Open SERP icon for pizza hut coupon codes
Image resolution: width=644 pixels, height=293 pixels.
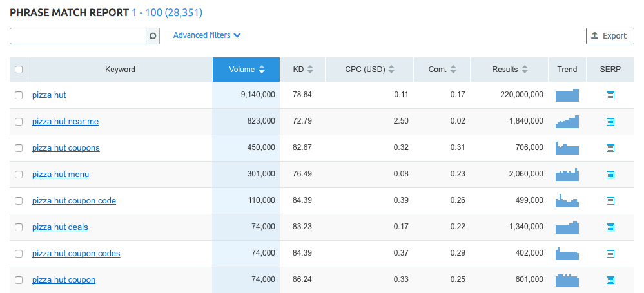(610, 254)
